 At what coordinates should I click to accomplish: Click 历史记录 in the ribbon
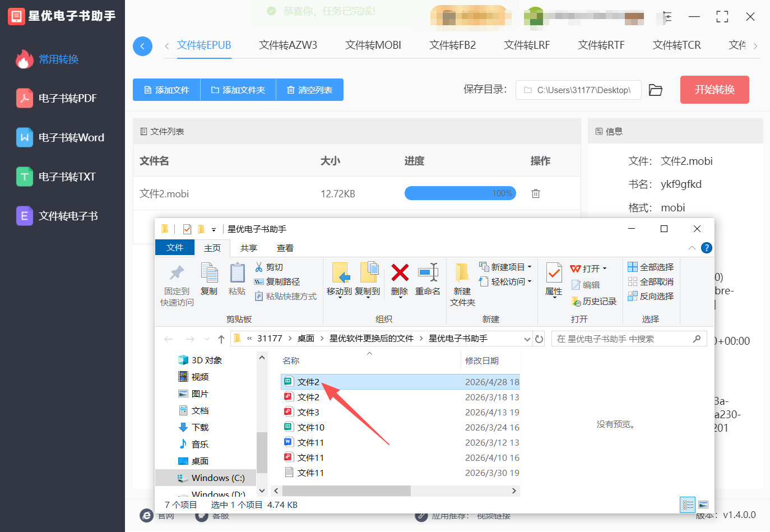click(594, 302)
